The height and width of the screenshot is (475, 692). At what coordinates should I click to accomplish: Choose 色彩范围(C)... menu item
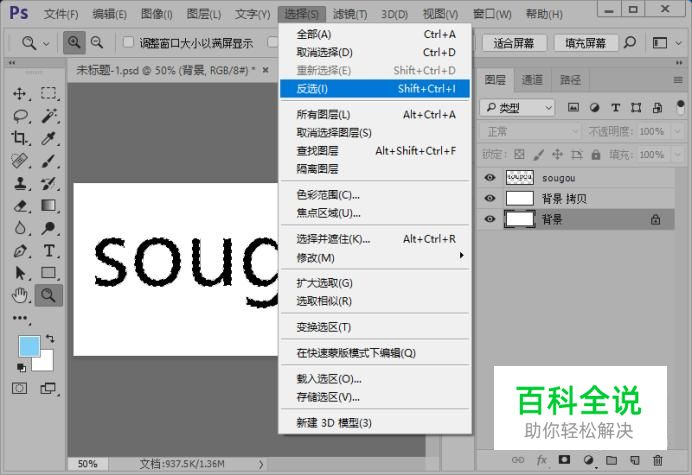pyautogui.click(x=375, y=195)
